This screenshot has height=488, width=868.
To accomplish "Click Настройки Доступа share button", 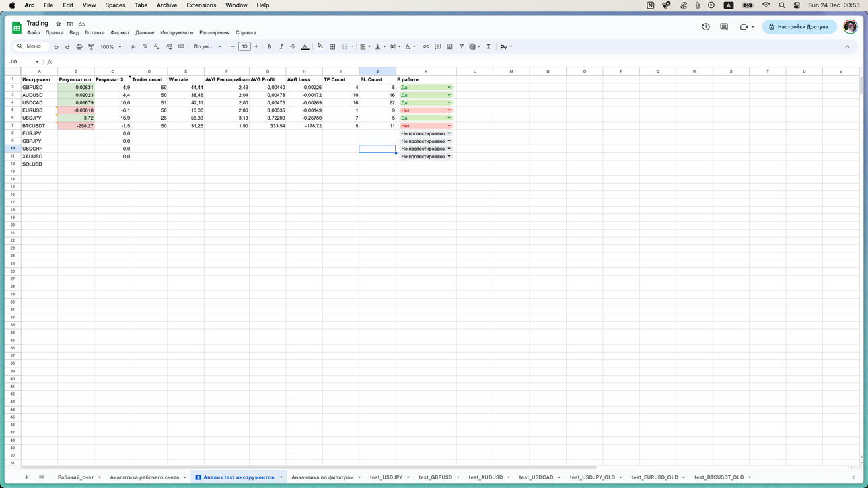I will click(x=799, y=27).
